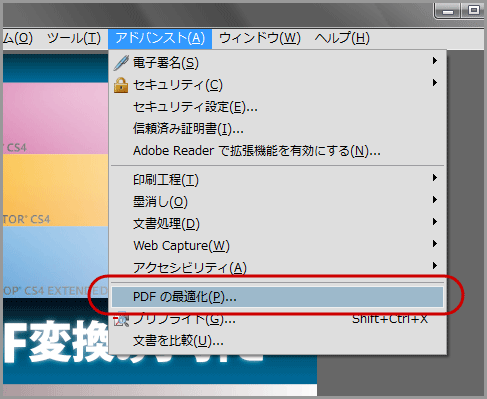Viewport: 487px width, 399px height.
Task: Click the window maximize button
Action: point(473,11)
